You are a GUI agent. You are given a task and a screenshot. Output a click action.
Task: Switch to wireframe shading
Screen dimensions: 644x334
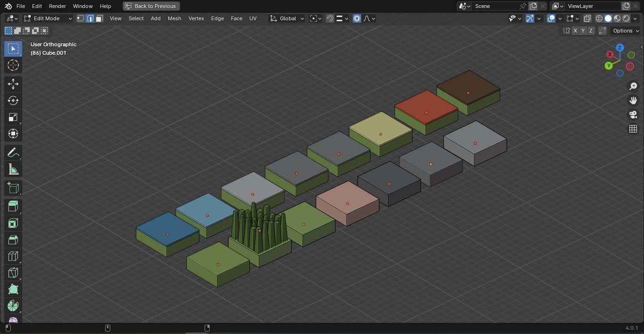[x=599, y=18]
